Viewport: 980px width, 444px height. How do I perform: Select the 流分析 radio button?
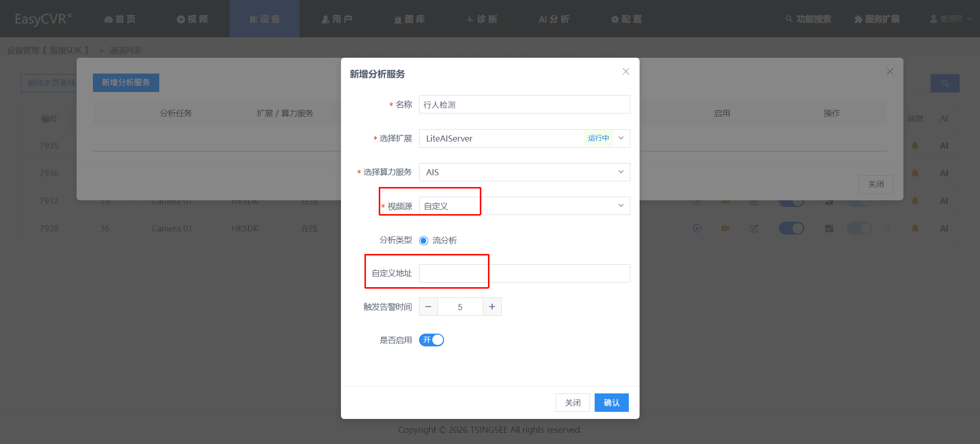424,240
